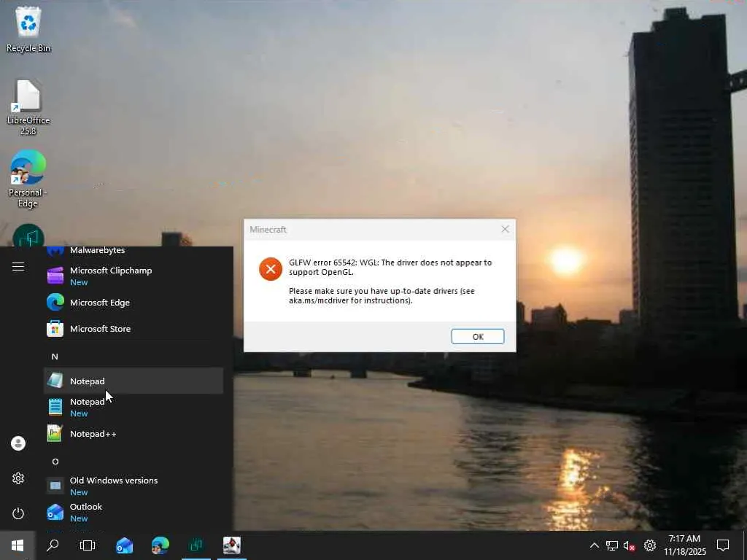Open the LibreOffice 25.8 desktop shortcut

click(28, 107)
